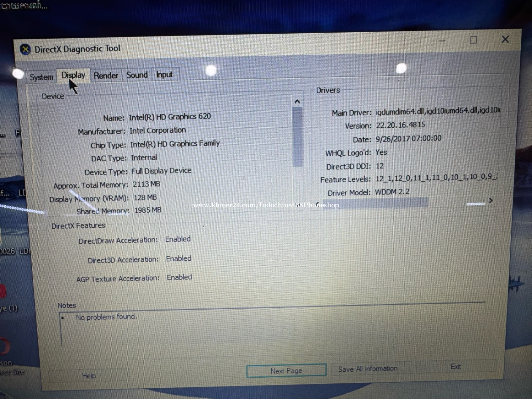Click Save All Information button
This screenshot has width=532, height=399.
[x=370, y=368]
